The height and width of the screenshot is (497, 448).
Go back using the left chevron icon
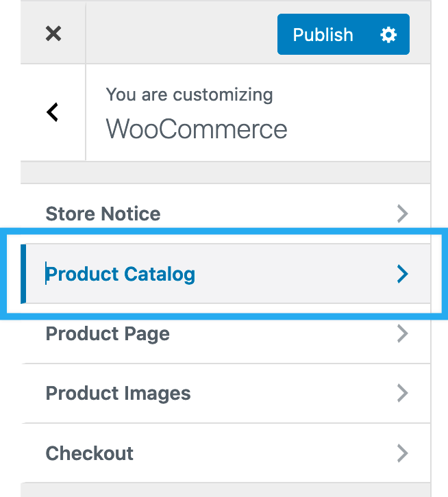pyautogui.click(x=53, y=112)
